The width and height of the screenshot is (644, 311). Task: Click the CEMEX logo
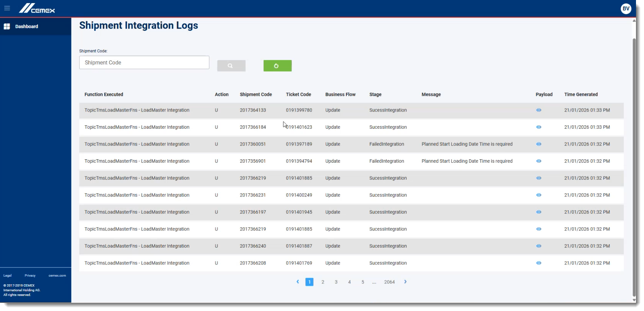(37, 8)
